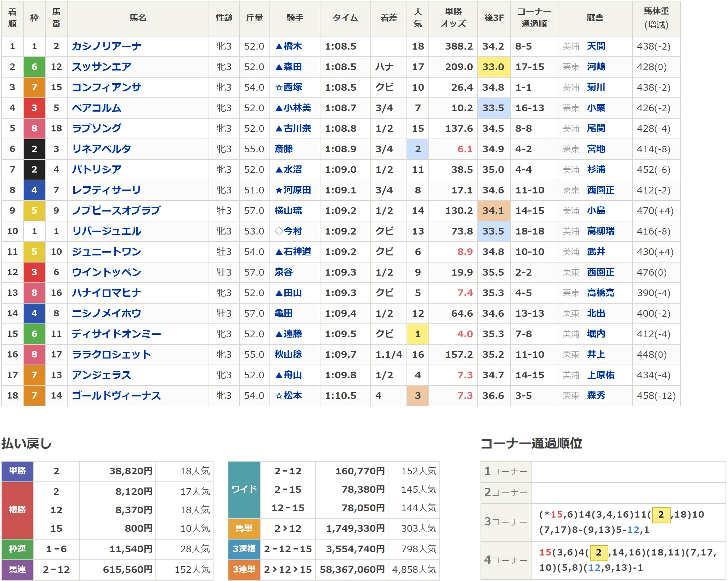
Task: Click jockey name 水沼
Action: [x=292, y=170]
